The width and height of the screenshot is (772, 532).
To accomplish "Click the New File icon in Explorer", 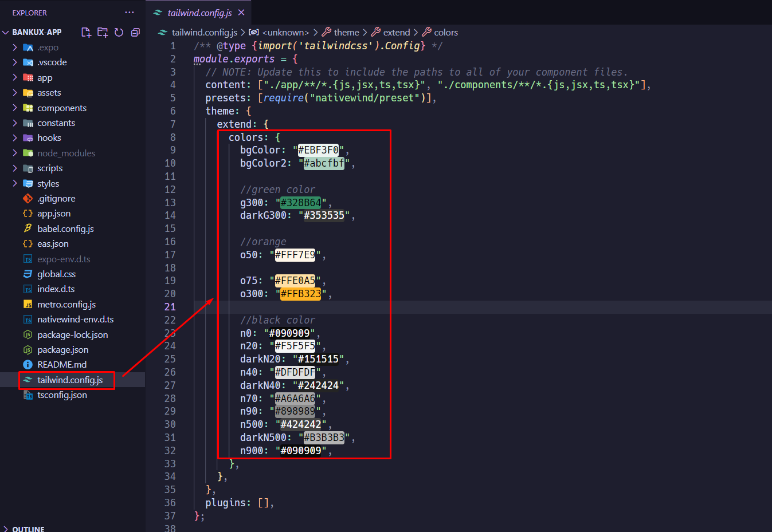I will click(86, 32).
